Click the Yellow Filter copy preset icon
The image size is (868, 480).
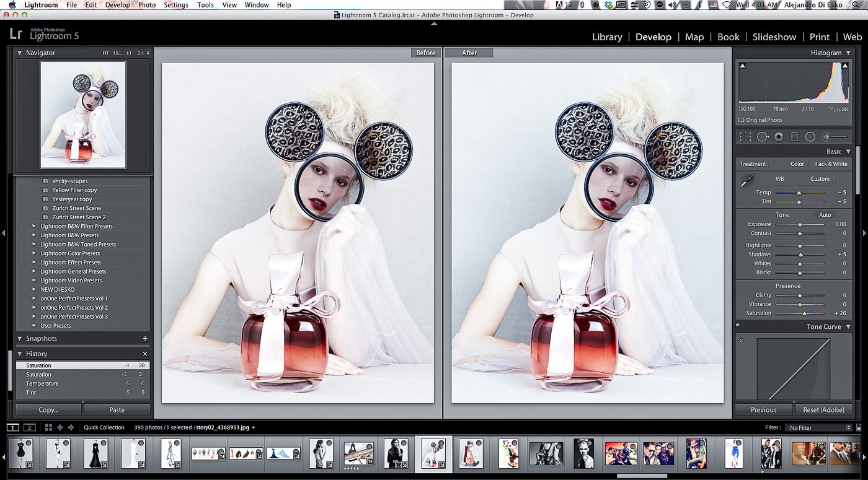45,190
